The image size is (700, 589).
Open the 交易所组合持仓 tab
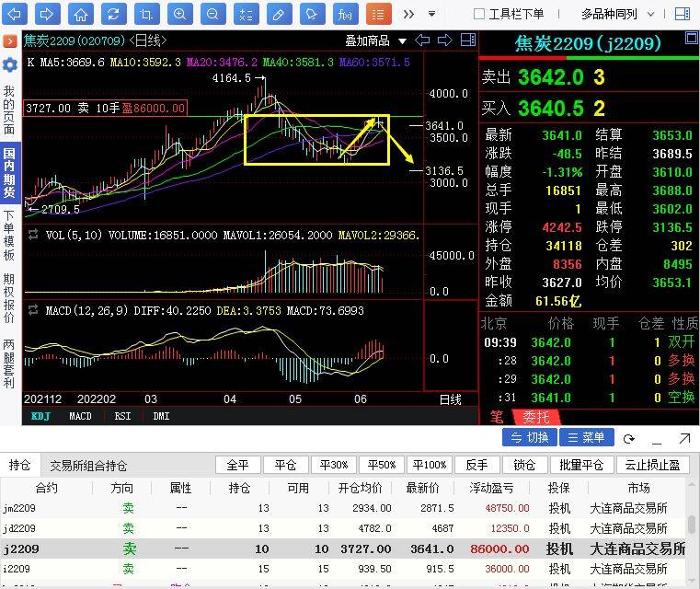[88, 466]
